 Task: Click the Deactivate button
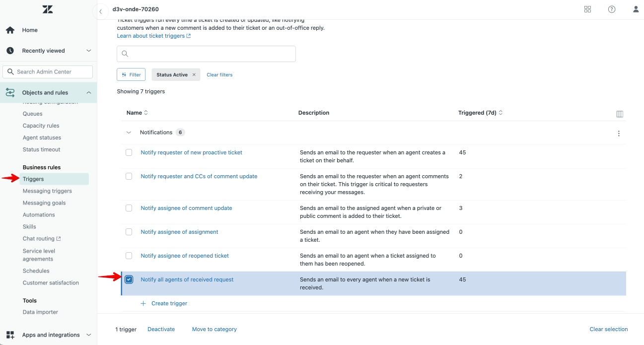[161, 329]
